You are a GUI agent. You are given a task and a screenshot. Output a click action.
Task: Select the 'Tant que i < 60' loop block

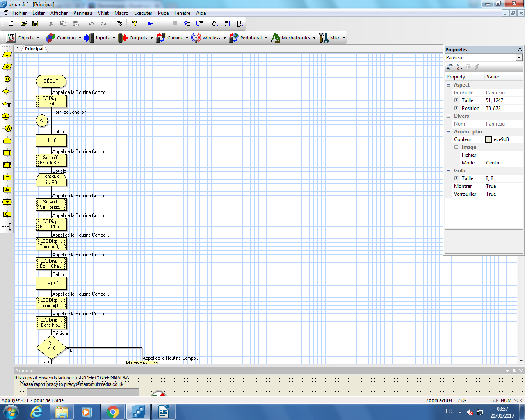(x=51, y=180)
